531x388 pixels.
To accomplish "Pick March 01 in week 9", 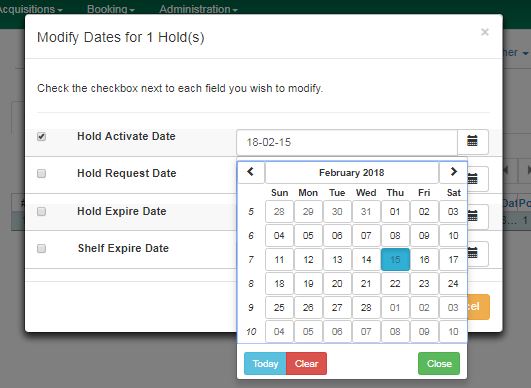I will [x=395, y=307].
